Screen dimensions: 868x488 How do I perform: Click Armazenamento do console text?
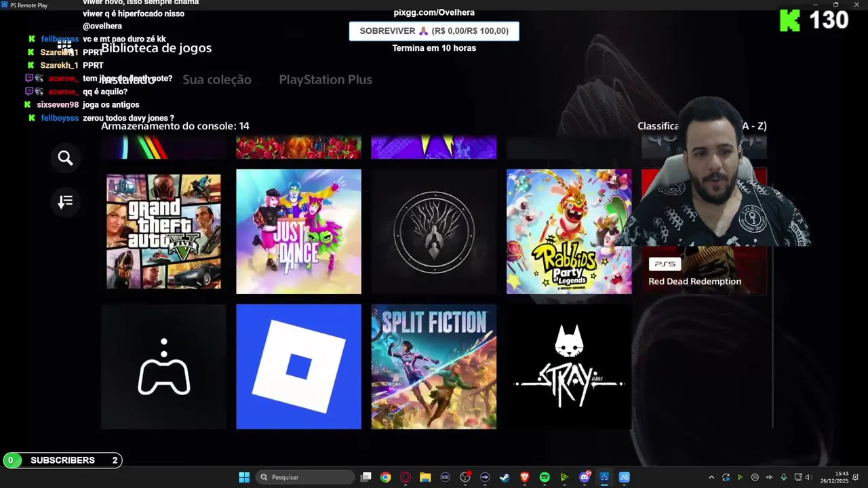[175, 126]
